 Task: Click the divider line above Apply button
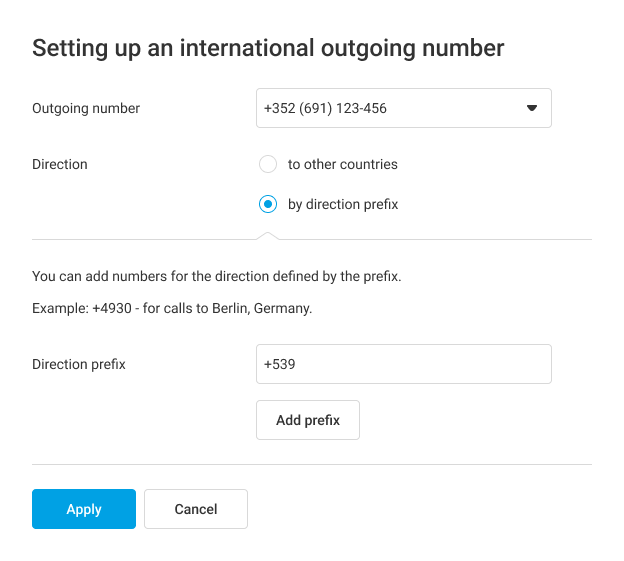[x=312, y=464]
